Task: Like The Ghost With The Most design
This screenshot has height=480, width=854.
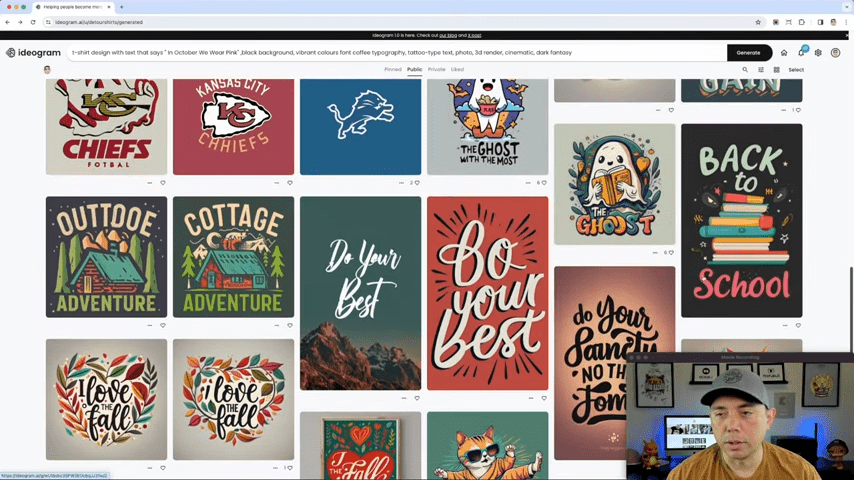Action: click(x=544, y=183)
